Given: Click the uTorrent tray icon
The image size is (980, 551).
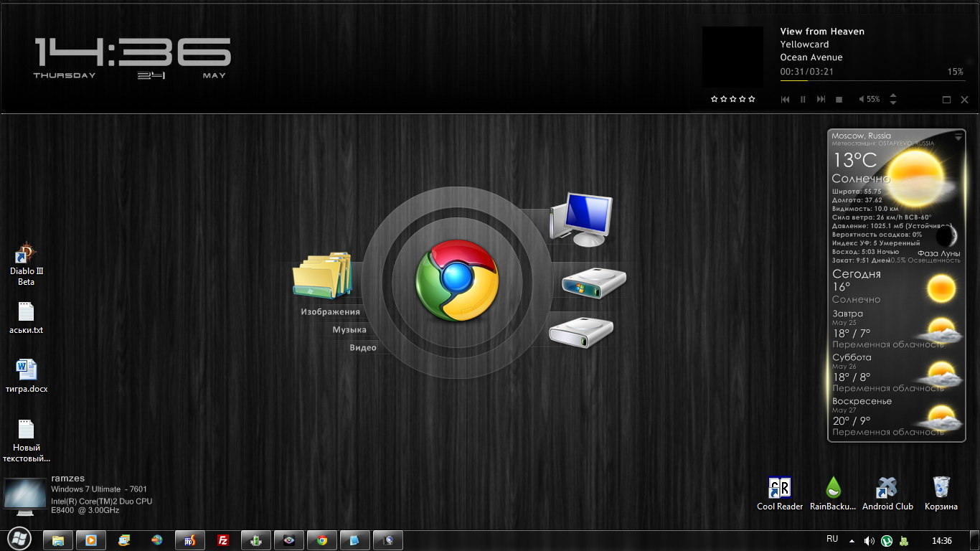Looking at the screenshot, I should tap(887, 541).
